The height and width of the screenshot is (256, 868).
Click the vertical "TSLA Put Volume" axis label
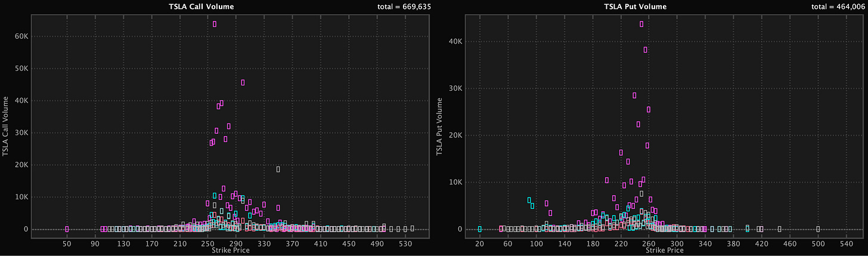pos(439,127)
